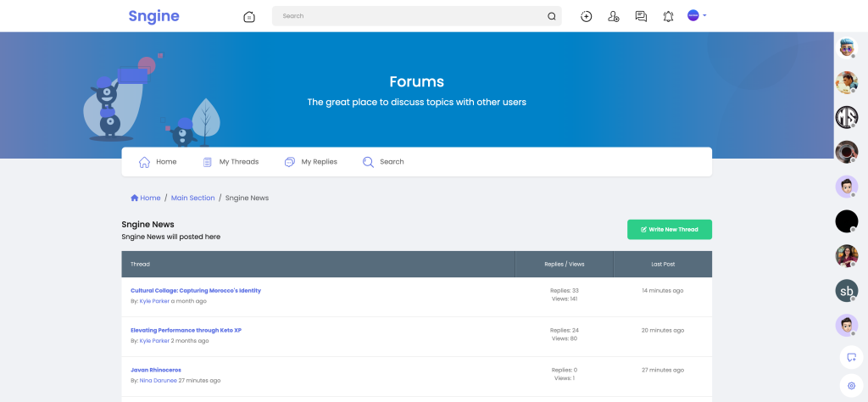Click '20 minutes ago' last post text
This screenshot has width=868, height=402.
click(663, 331)
